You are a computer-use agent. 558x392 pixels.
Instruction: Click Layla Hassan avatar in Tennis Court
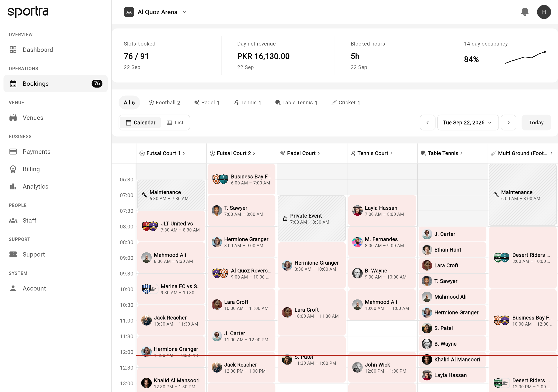click(357, 211)
